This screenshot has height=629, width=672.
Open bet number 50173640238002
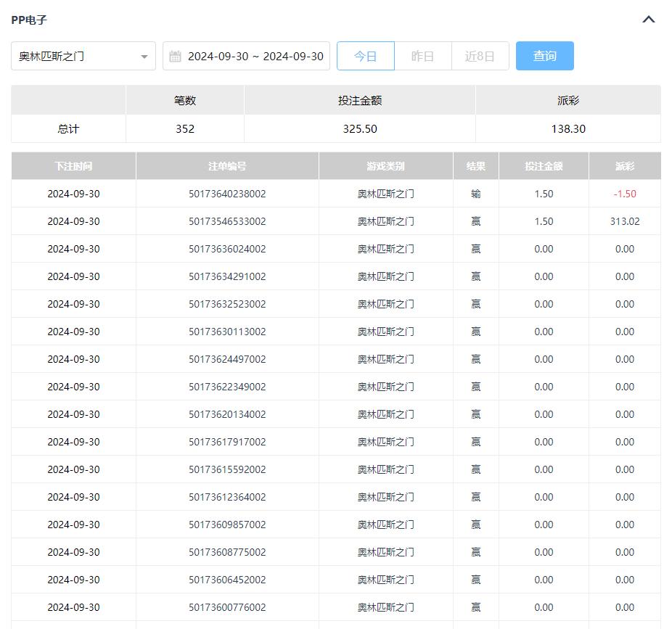[x=227, y=194]
